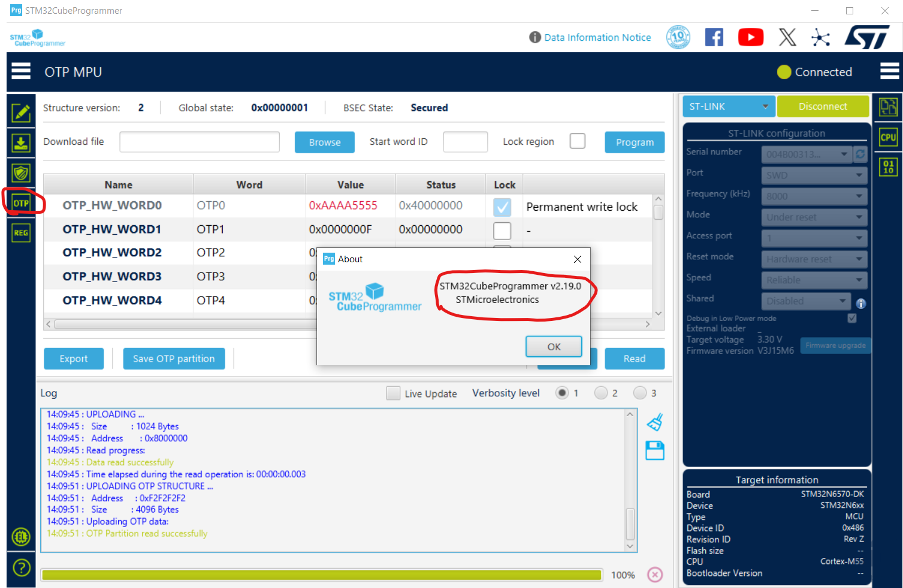The width and height of the screenshot is (903, 588).
Task: Click the Start word ID input field
Action: coord(466,142)
